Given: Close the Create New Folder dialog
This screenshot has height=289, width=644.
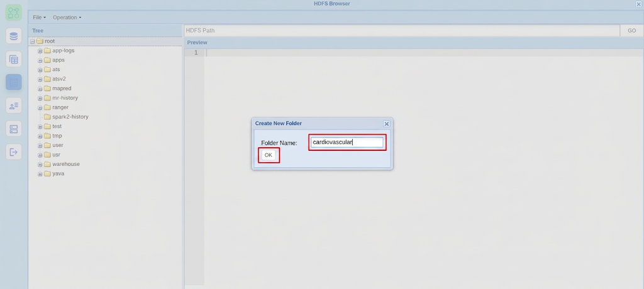Looking at the screenshot, I should click(x=387, y=124).
